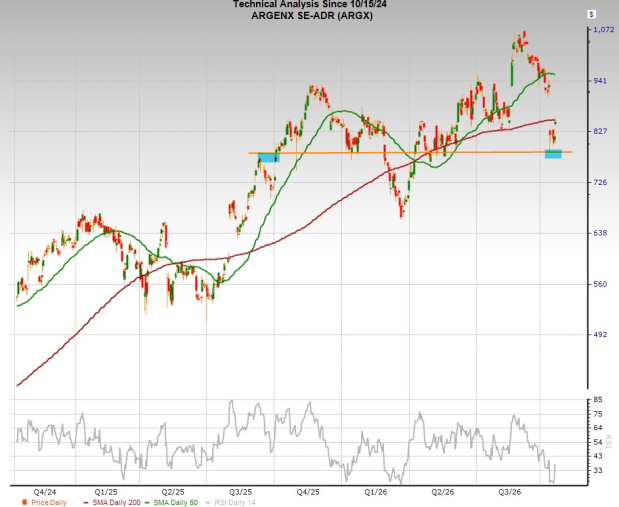The height and width of the screenshot is (507, 619).
Task: Click the 64 RSI axis value
Action: coord(598,428)
